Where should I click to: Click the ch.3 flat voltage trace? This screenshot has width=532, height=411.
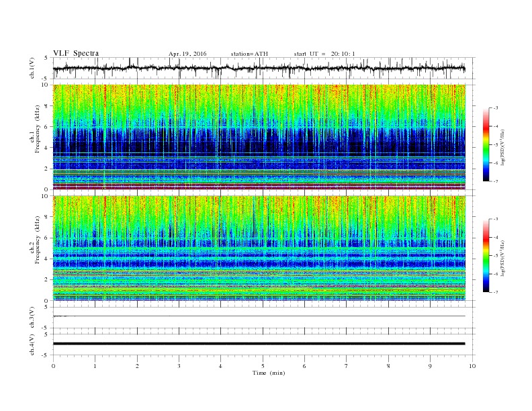[x=259, y=316]
